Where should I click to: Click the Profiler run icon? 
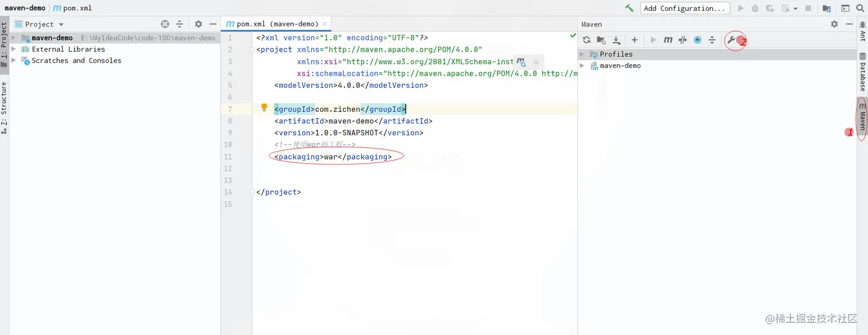(785, 8)
